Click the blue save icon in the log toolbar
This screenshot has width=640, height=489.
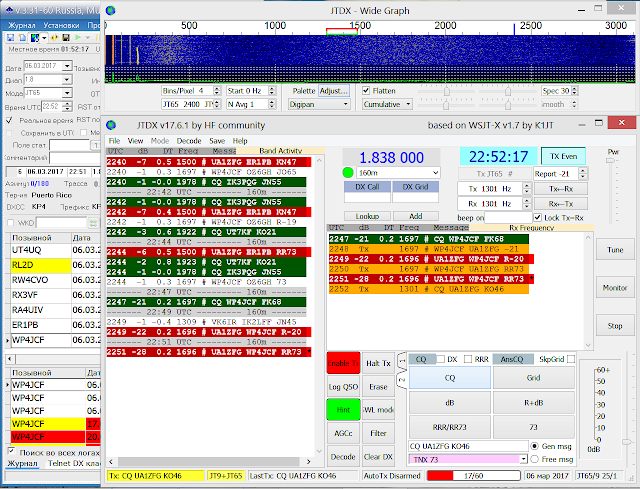point(10,38)
